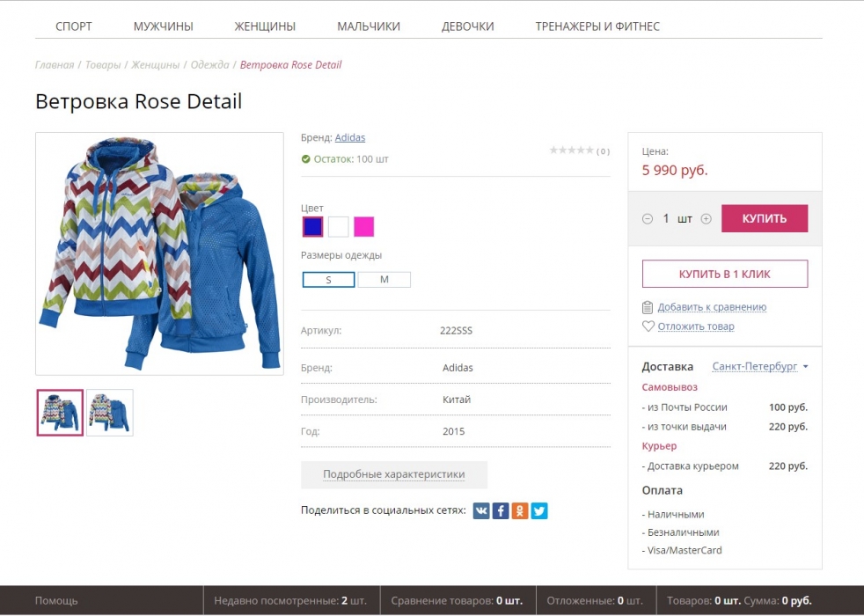The image size is (864, 616).
Task: Click the Adidas brand link
Action: coord(349,137)
